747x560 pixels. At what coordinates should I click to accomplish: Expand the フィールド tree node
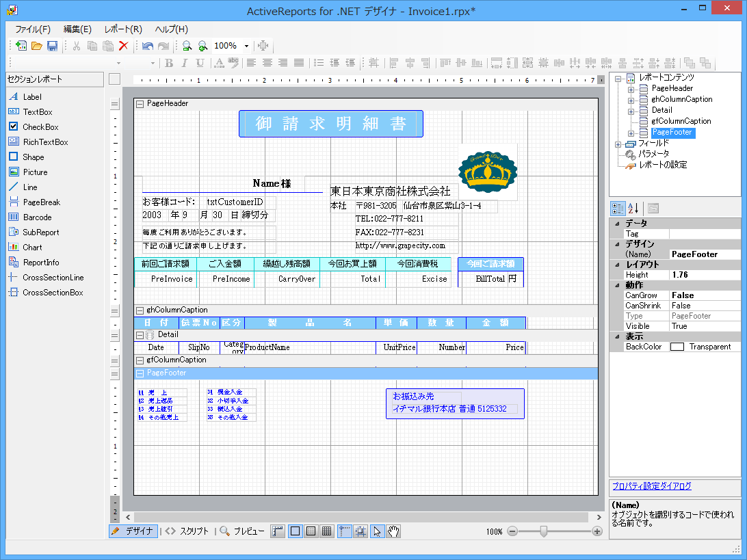pyautogui.click(x=618, y=144)
